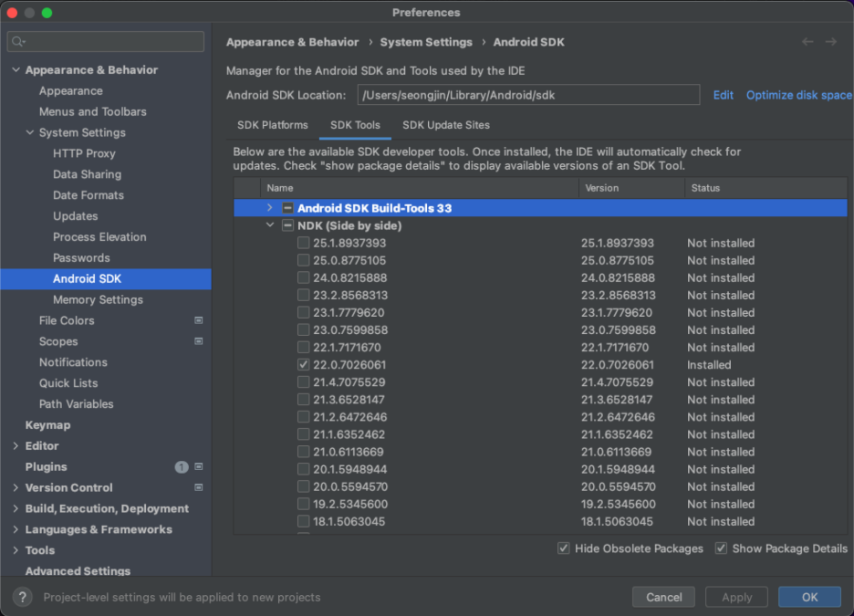The height and width of the screenshot is (616, 854).
Task: Click System Settings breadcrumb
Action: pyautogui.click(x=426, y=42)
